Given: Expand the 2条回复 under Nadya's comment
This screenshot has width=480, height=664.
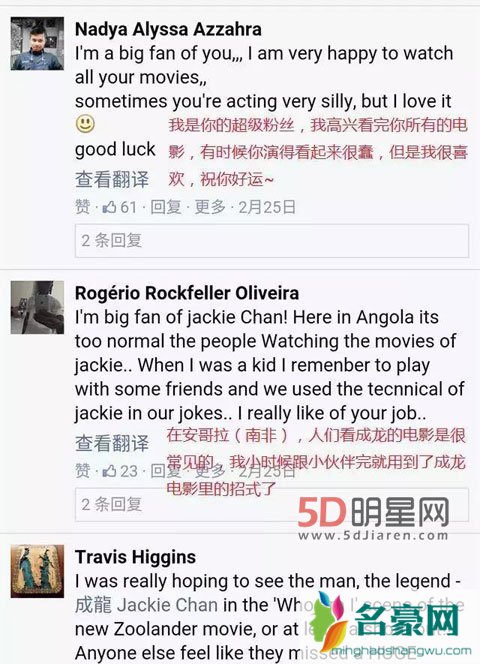Looking at the screenshot, I should point(272,241).
